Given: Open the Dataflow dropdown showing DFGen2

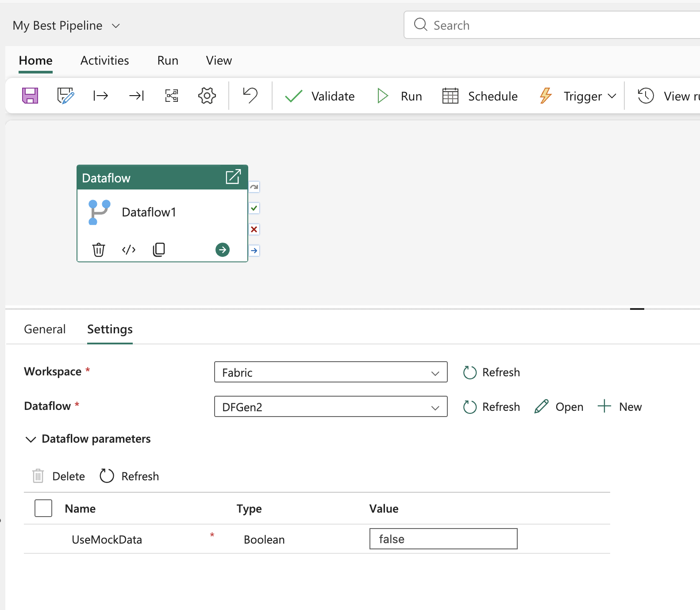Looking at the screenshot, I should click(x=331, y=407).
